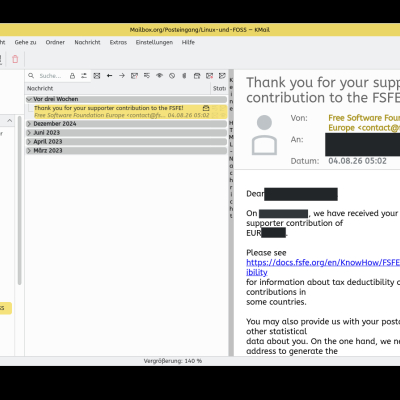Click the search magnifier icon
This screenshot has width=400, height=400.
point(31,76)
